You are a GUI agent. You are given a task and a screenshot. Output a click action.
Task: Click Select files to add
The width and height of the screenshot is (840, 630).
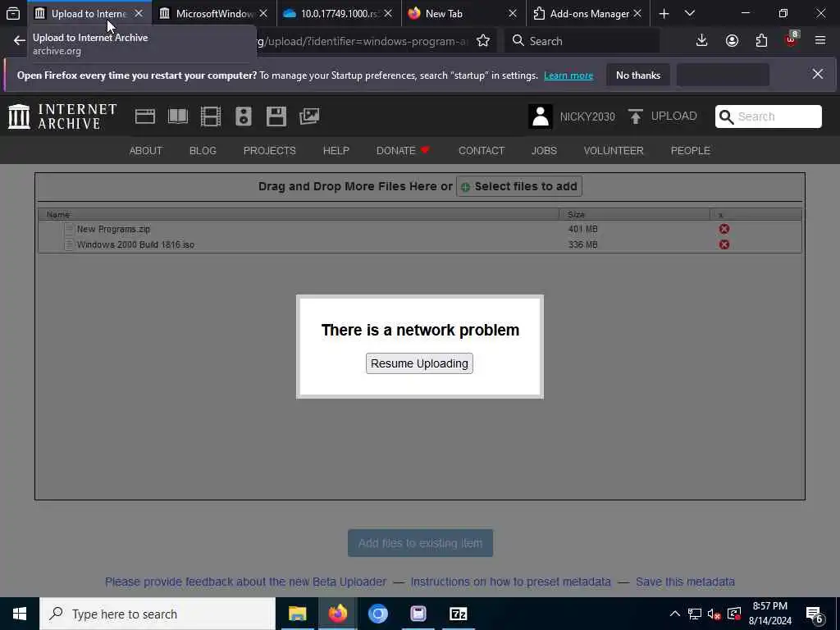[519, 186]
